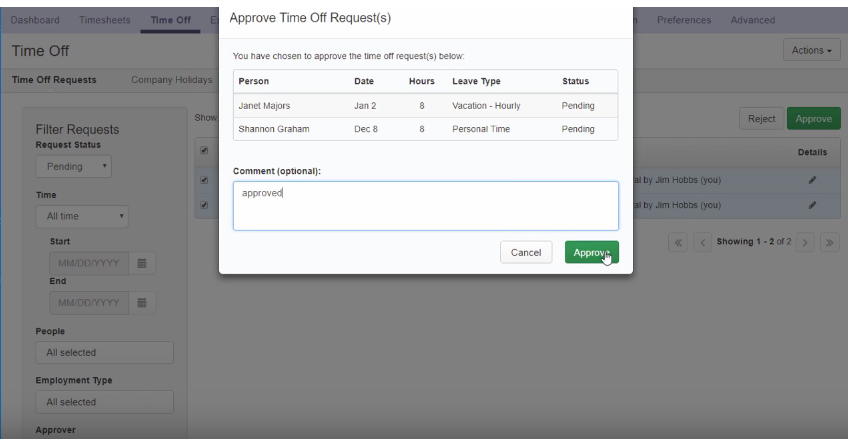The height and width of the screenshot is (439, 848).
Task: Open the Request Status Pending dropdown
Action: 75,167
